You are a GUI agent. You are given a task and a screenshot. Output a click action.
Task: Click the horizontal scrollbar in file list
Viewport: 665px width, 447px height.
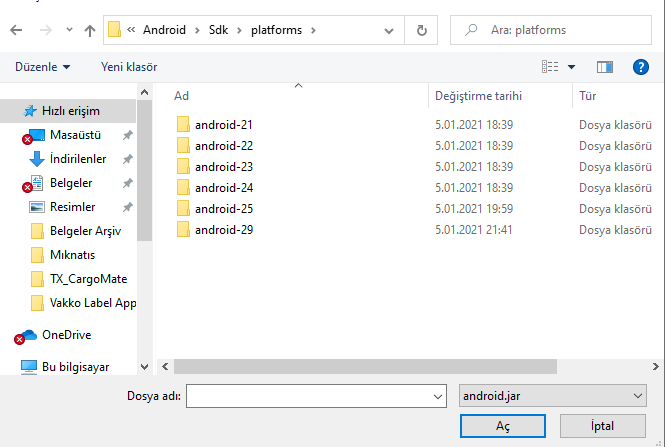pos(400,367)
